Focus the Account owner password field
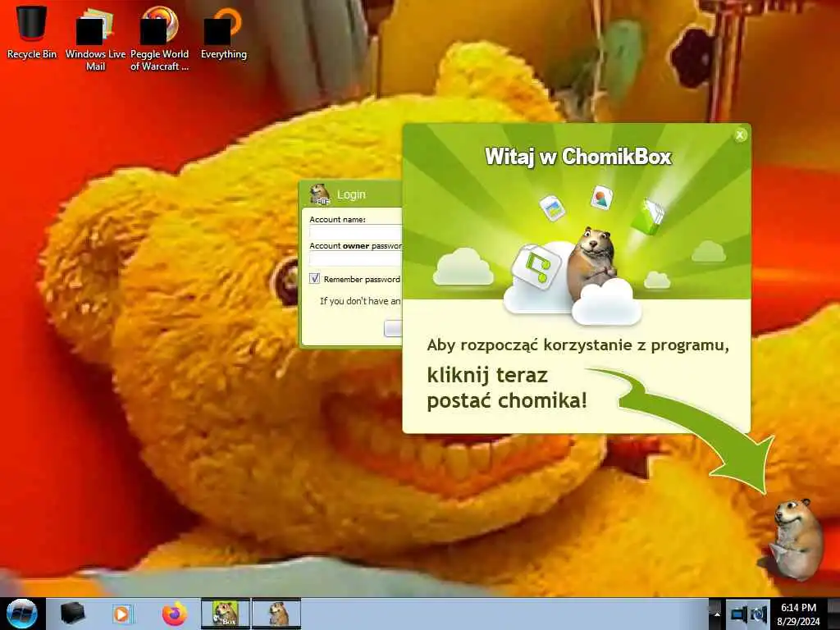Image resolution: width=840 pixels, height=630 pixels. pos(356,258)
